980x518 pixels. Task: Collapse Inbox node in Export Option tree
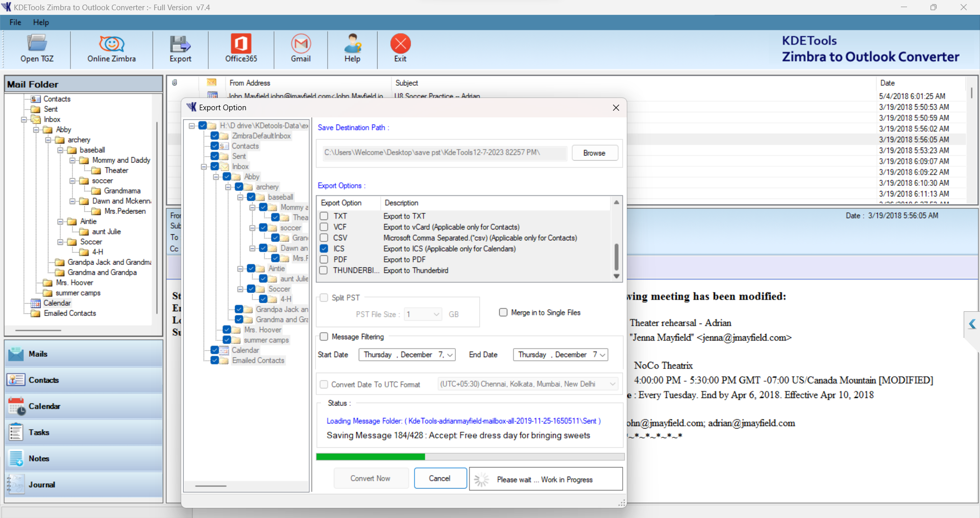(x=204, y=166)
